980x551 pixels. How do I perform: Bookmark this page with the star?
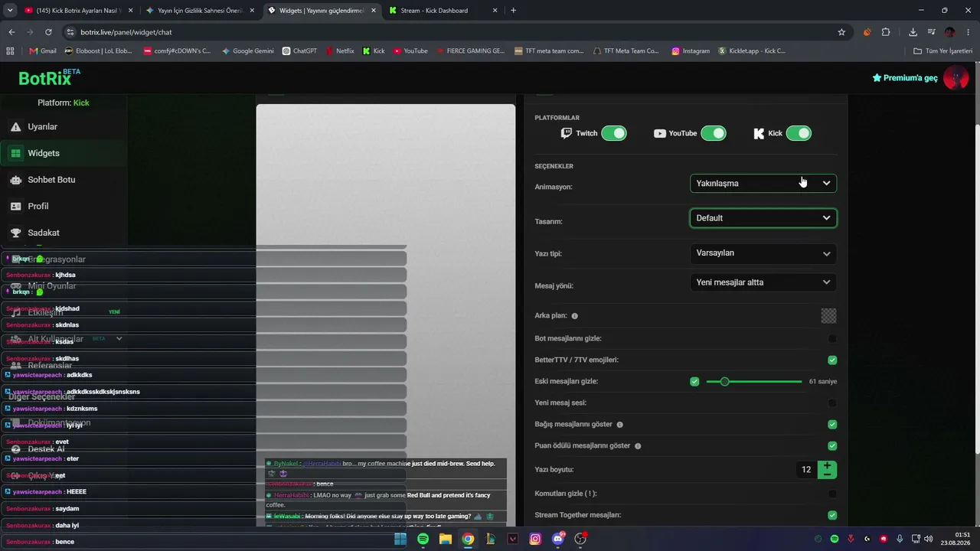tap(841, 32)
